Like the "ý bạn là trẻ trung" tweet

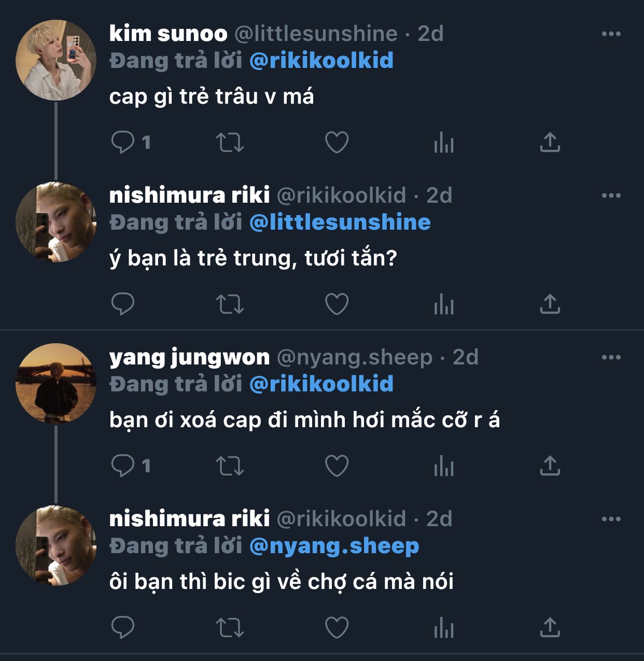click(x=337, y=304)
